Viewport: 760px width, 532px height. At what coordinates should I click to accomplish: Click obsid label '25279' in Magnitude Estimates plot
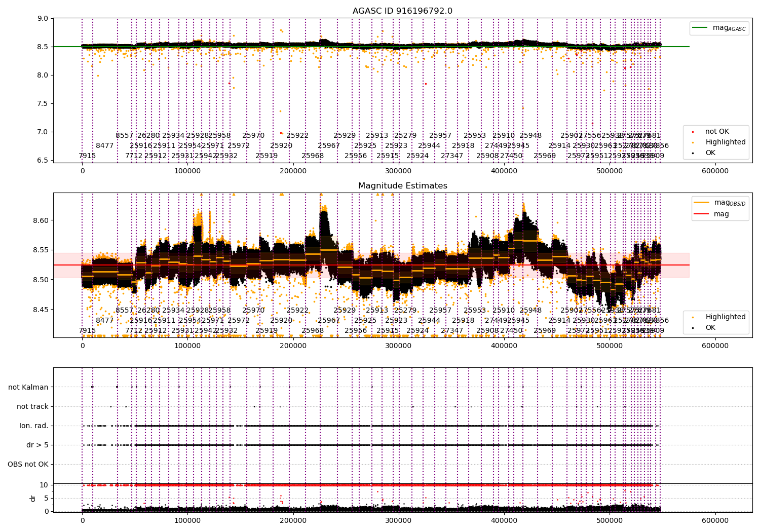pos(405,311)
